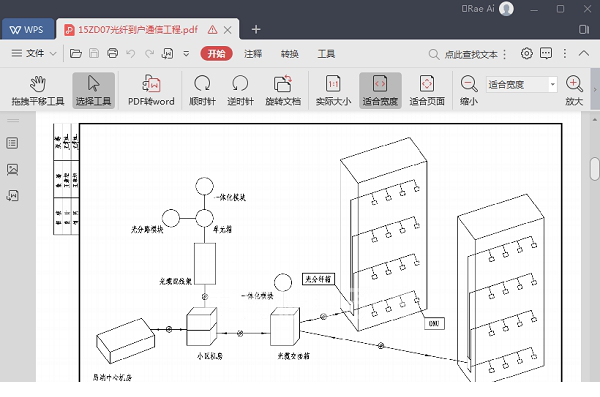Image resolution: width=600 pixels, height=397 pixels.
Task: Click the save icon in quick toolbar
Action: (x=94, y=53)
